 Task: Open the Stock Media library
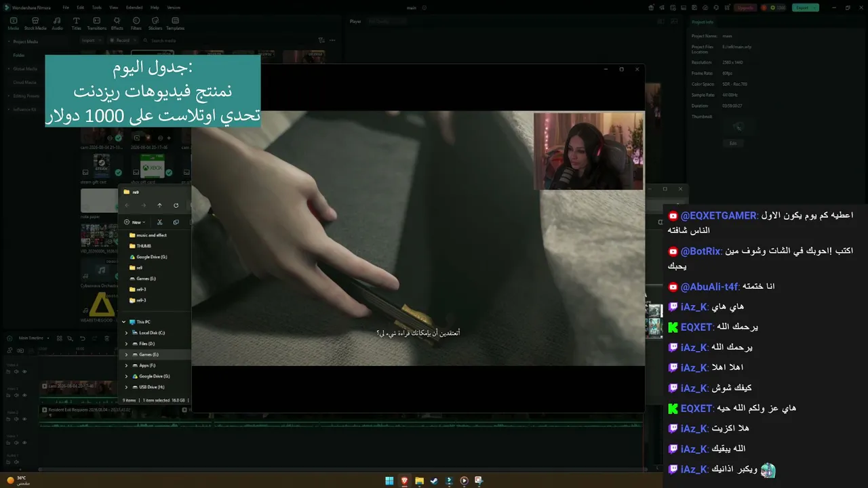[x=35, y=24]
